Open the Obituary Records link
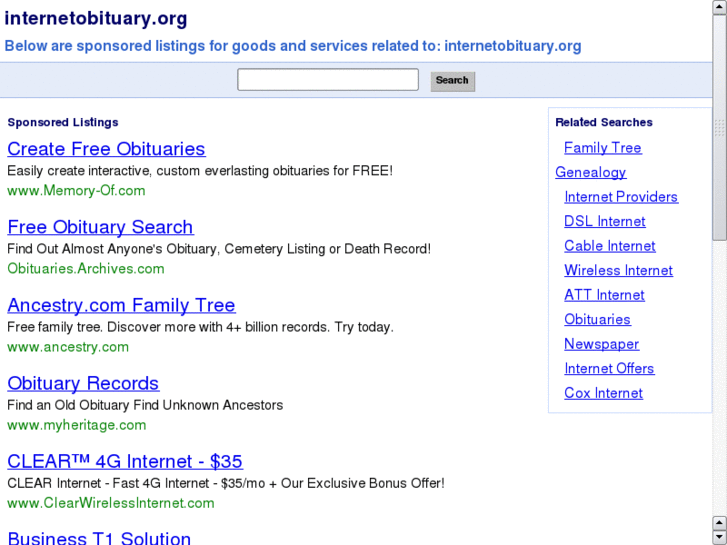The height and width of the screenshot is (545, 727). (83, 384)
